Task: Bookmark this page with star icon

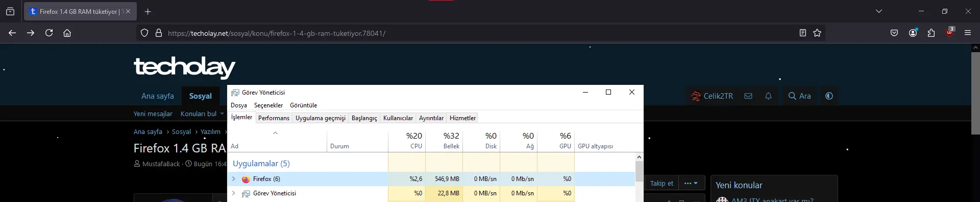Action: pos(817,33)
